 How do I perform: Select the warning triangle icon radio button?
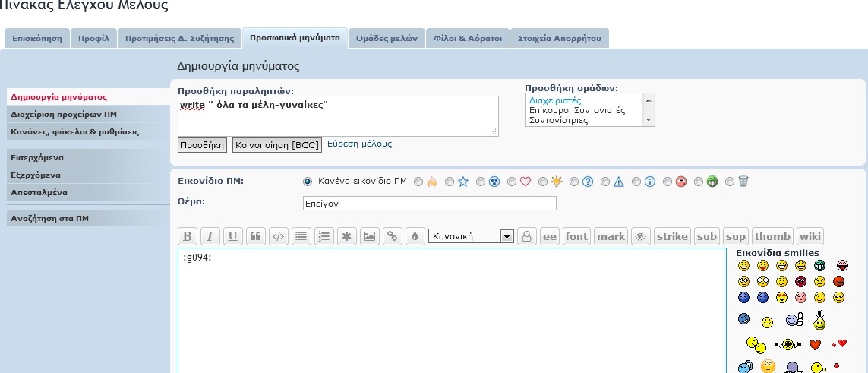click(x=605, y=182)
